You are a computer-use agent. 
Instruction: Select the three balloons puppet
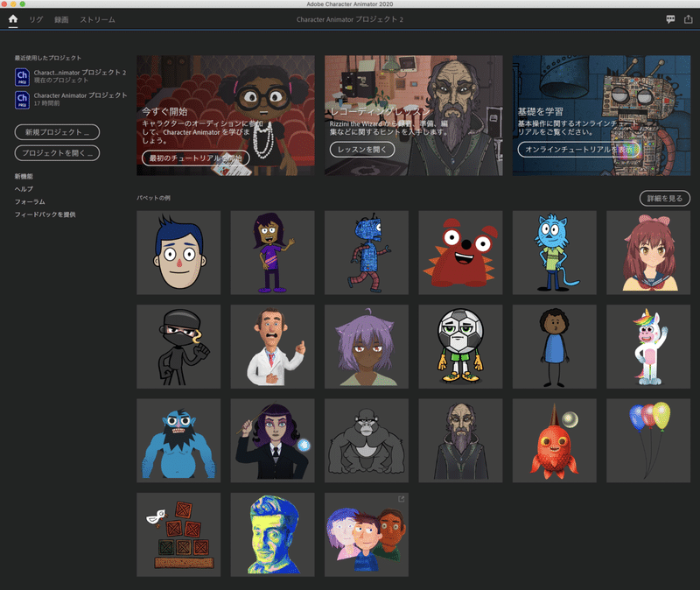pos(648,441)
